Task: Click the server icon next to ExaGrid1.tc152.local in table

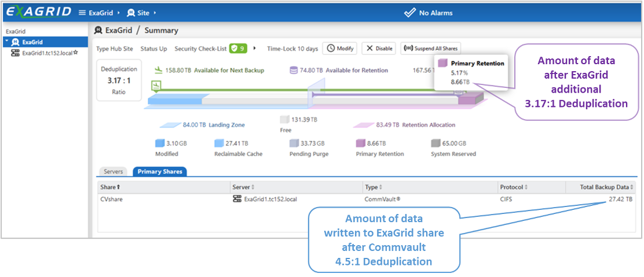Action: (237, 199)
